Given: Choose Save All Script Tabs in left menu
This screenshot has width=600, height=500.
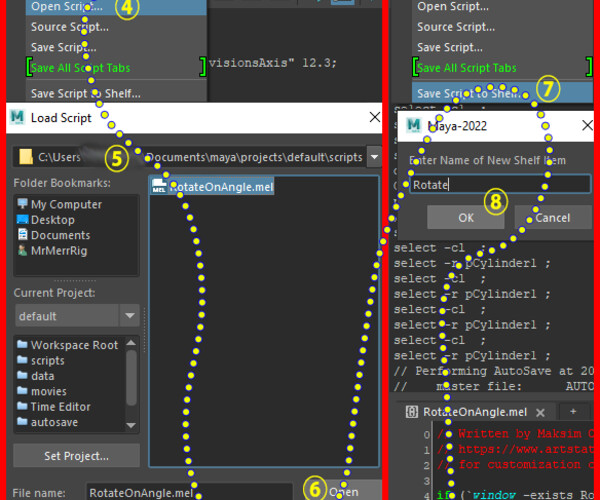Looking at the screenshot, I should click(116, 68).
